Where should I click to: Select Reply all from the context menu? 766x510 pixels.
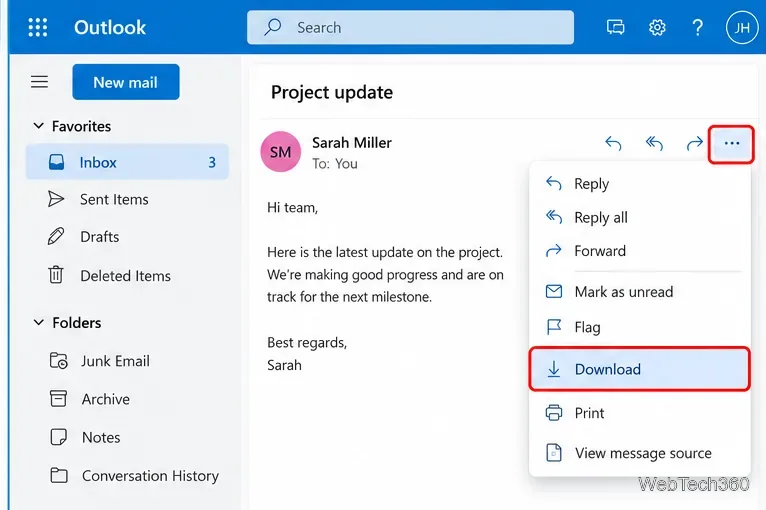tap(639, 217)
